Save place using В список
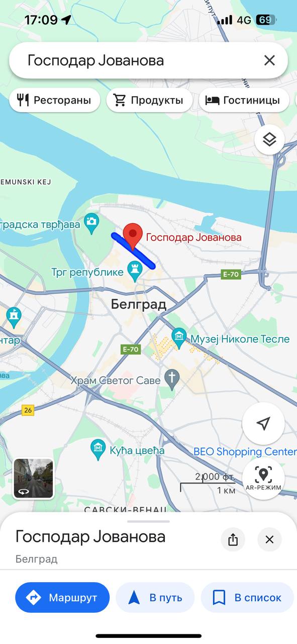Image resolution: width=297 pixels, height=644 pixels. (x=247, y=598)
